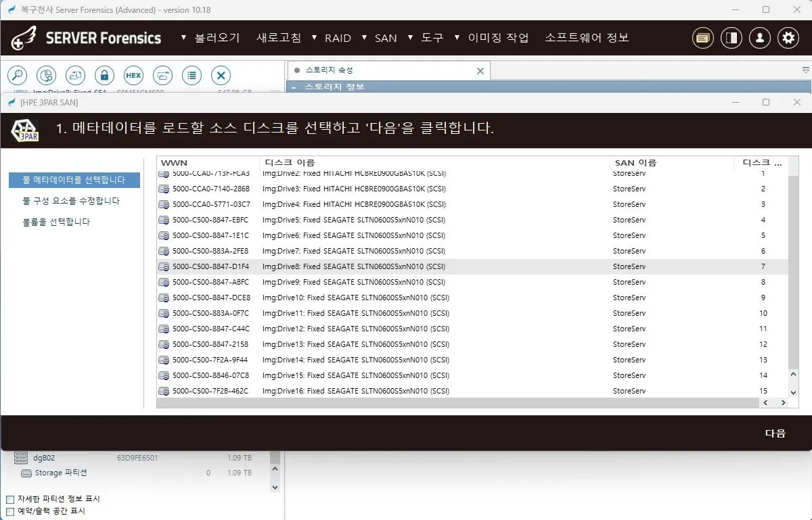
Task: Expand the SAN dropdown arrow
Action: click(364, 37)
